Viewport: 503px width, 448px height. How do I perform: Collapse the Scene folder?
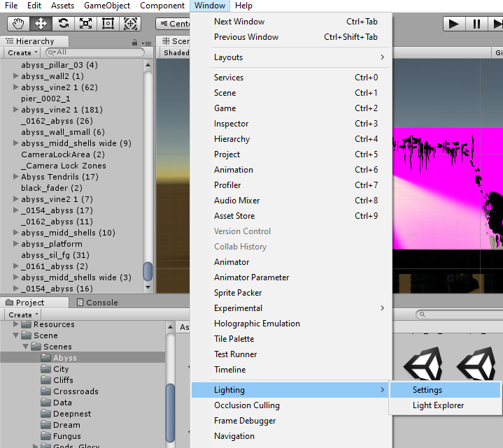pyautogui.click(x=15, y=335)
